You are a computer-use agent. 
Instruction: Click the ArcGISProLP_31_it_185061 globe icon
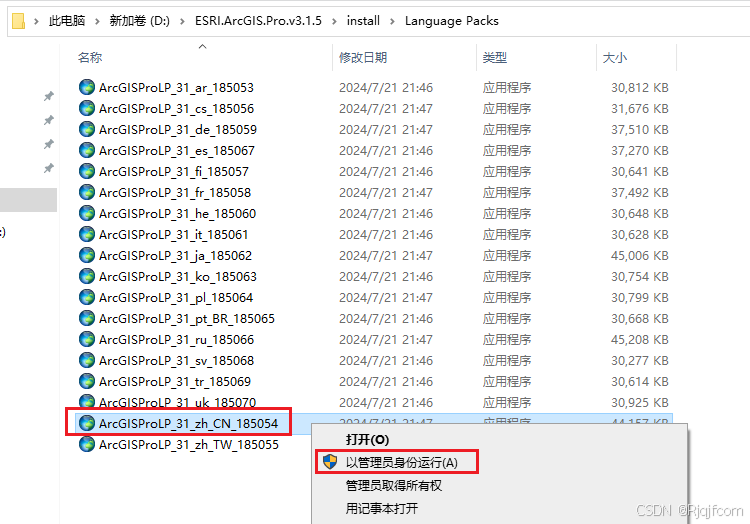[x=87, y=234]
